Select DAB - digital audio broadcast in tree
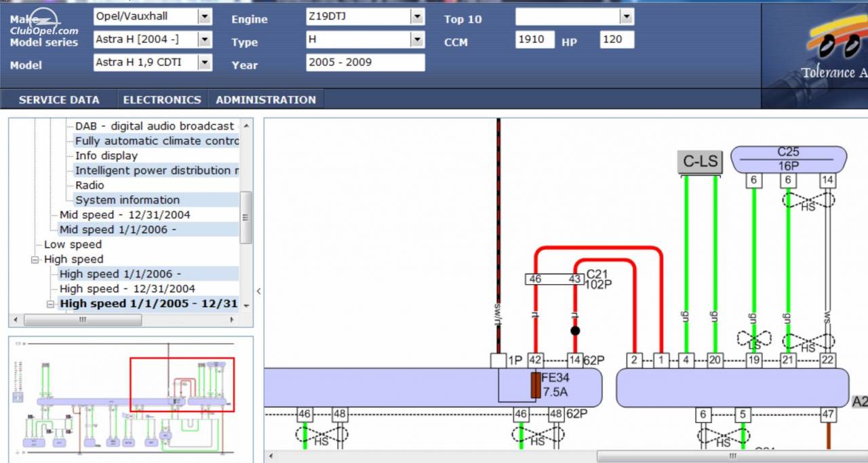Image resolution: width=868 pixels, height=463 pixels. (x=155, y=126)
